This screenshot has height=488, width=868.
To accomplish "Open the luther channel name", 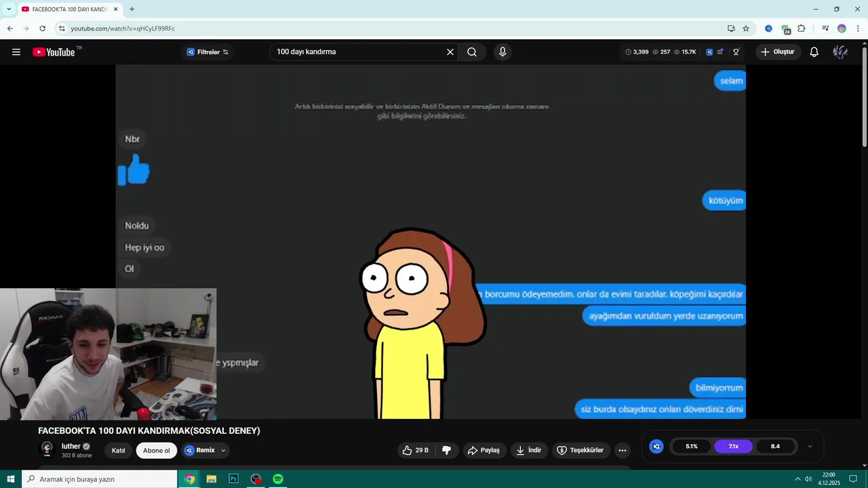I will (71, 446).
